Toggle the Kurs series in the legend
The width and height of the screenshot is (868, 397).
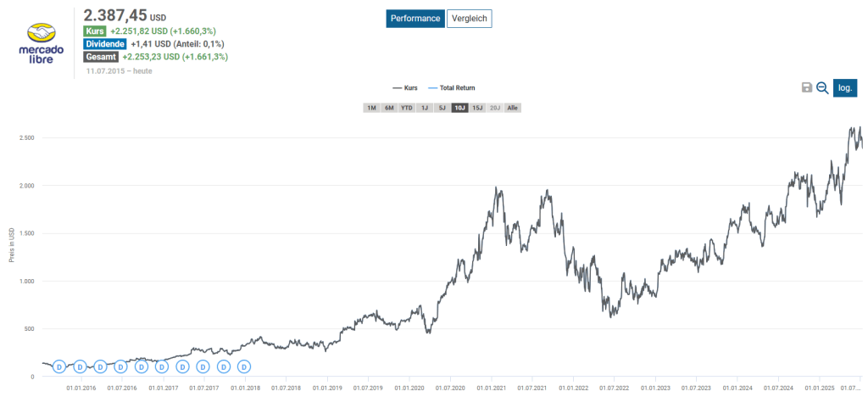click(x=405, y=87)
